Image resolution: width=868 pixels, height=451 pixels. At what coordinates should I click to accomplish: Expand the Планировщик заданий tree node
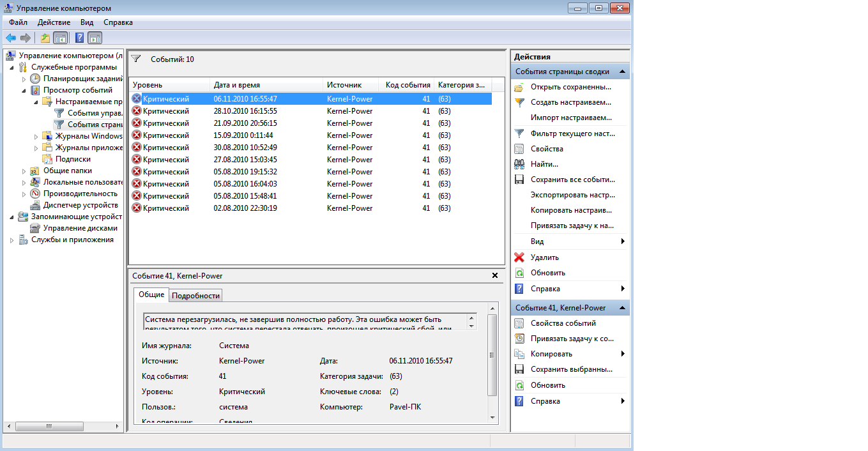(24, 79)
